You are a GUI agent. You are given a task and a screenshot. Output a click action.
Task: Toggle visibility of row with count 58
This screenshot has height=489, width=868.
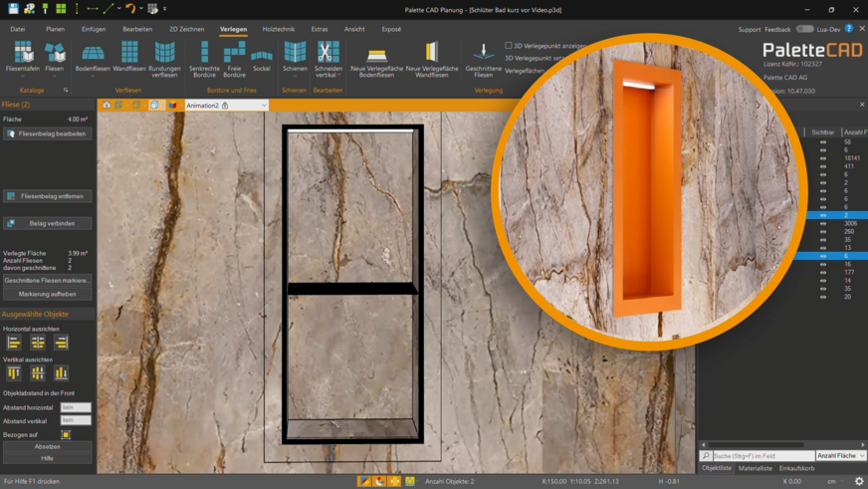[x=823, y=142]
